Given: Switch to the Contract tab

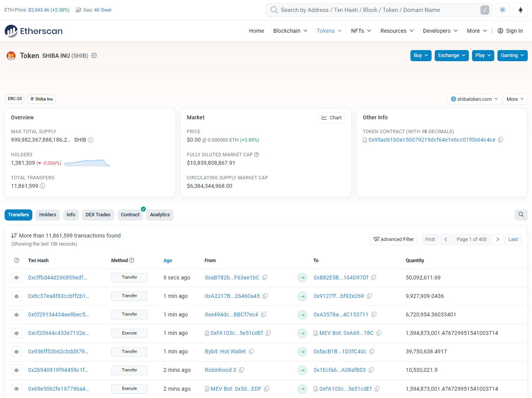Looking at the screenshot, I should (x=130, y=215).
